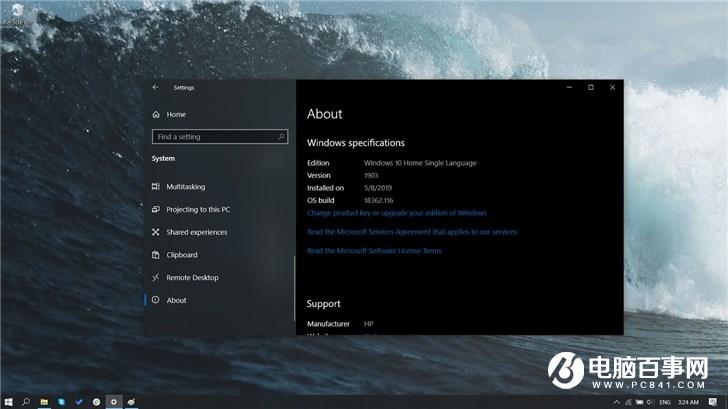Screen dimensions: 728x409
Task: Select the OS build 18362.116 value
Action: pyautogui.click(x=378, y=201)
